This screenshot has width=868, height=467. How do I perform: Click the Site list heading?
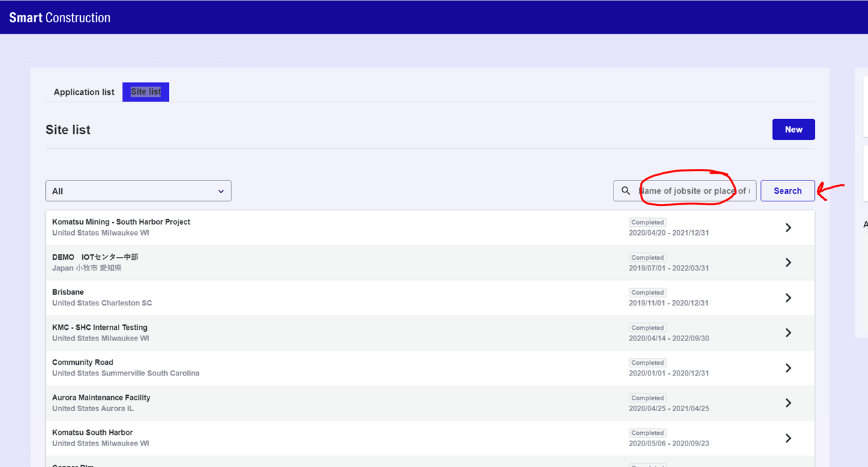pos(68,130)
